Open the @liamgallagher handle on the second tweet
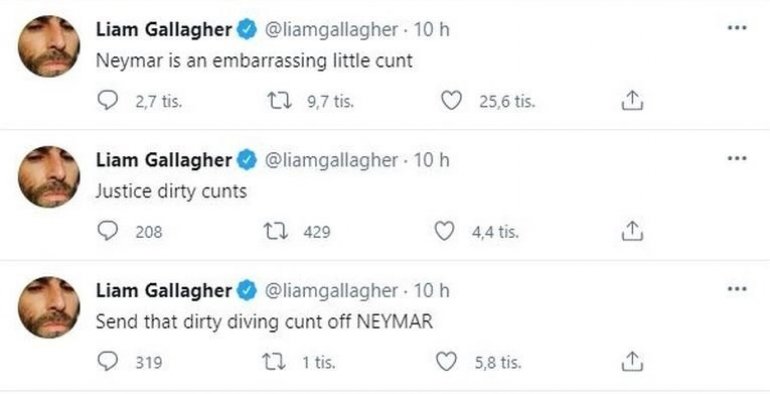The image size is (770, 394). [331, 161]
